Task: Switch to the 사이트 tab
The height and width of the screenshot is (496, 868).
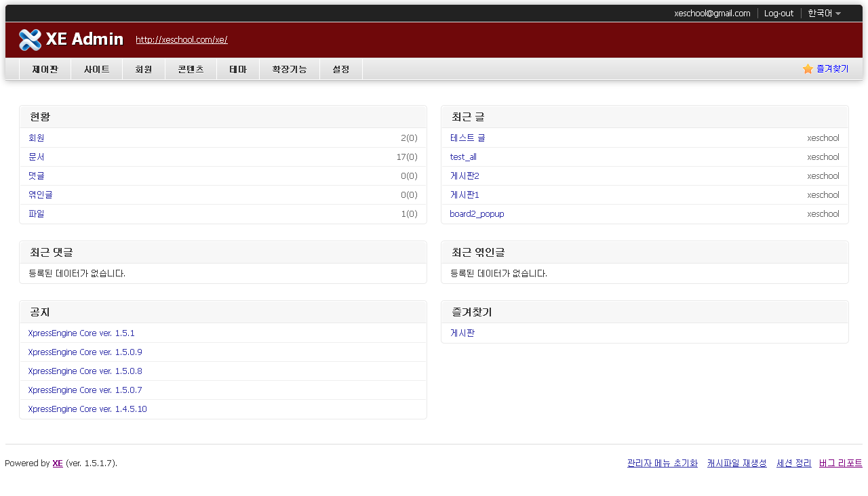Action: [96, 68]
